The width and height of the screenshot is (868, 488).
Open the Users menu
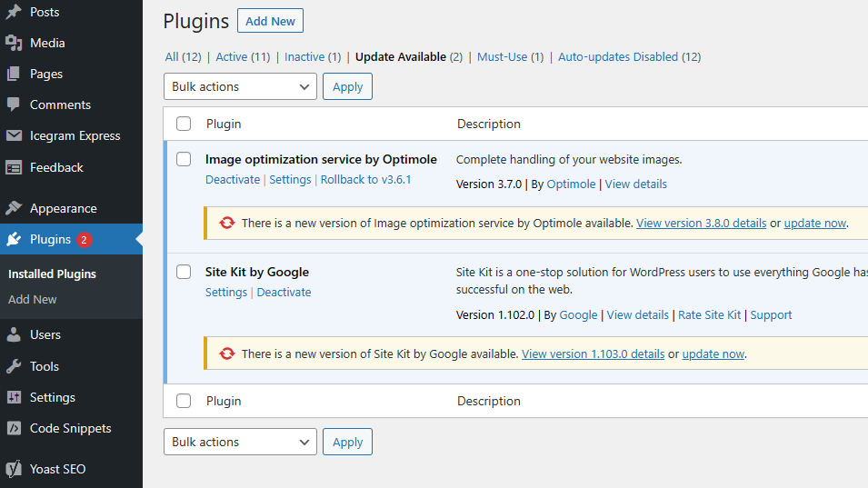tap(45, 334)
